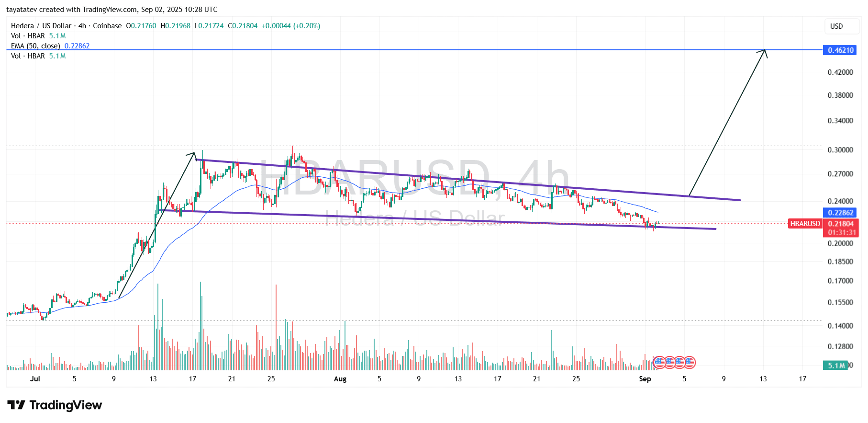Click the second US flag event icon
Viewport: 868px width, 423px height.
pos(669,362)
